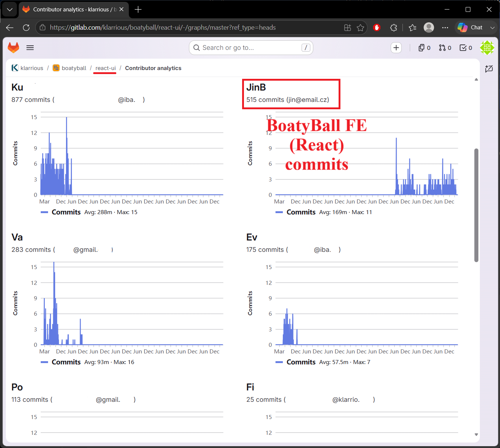The height and width of the screenshot is (448, 500).
Task: Click the '25 commits' text
Action: pos(264,400)
